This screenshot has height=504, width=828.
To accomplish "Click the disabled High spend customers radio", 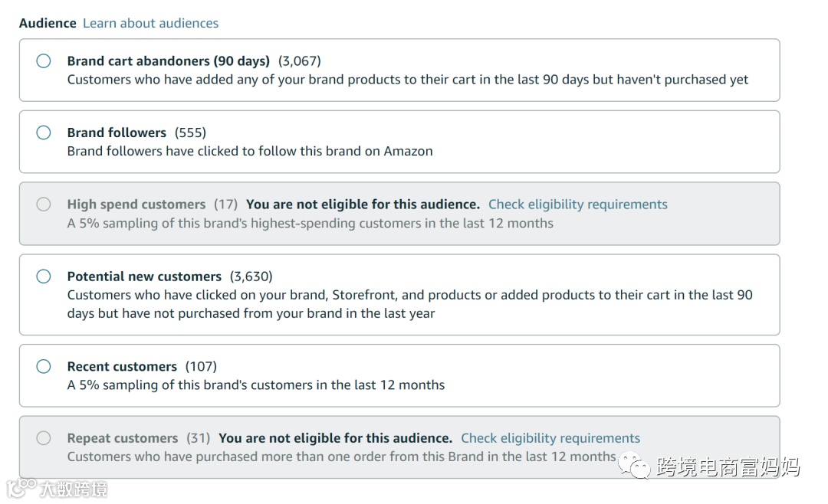I will click(44, 205).
